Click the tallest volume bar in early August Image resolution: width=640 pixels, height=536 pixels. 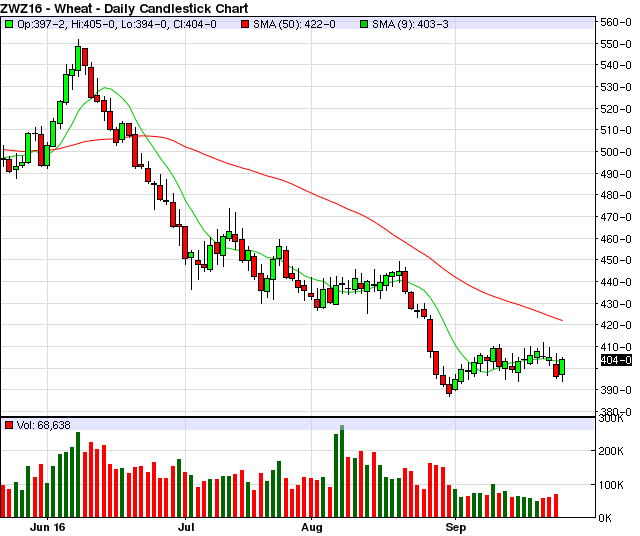(342, 472)
